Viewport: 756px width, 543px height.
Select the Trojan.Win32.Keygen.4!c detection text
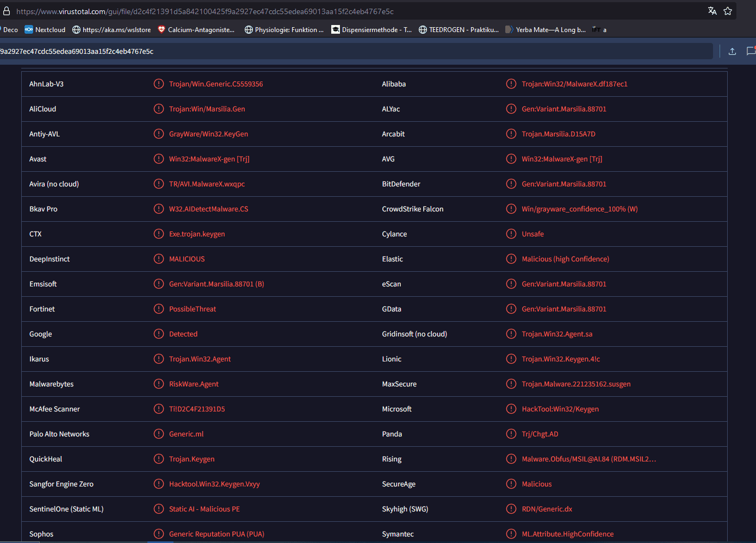(561, 359)
